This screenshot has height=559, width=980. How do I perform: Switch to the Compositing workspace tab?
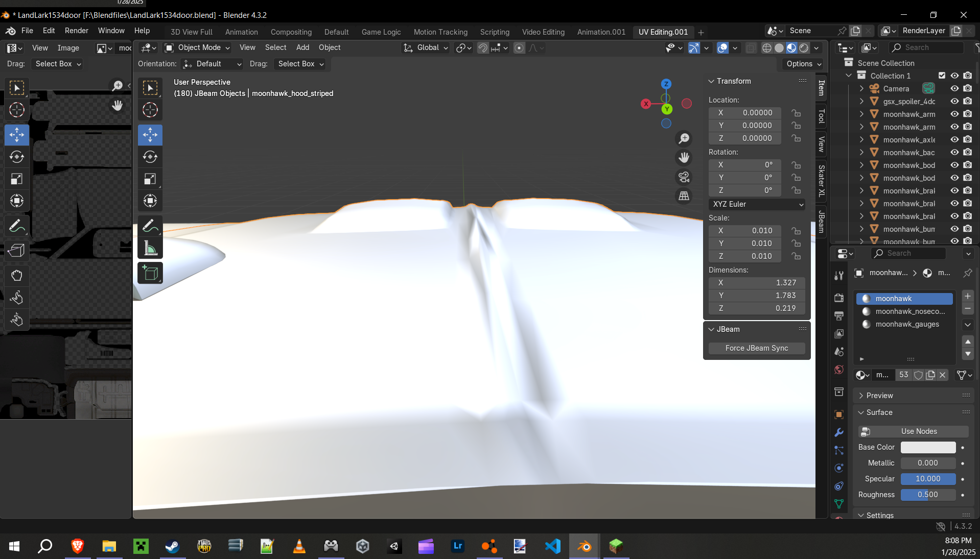point(291,32)
